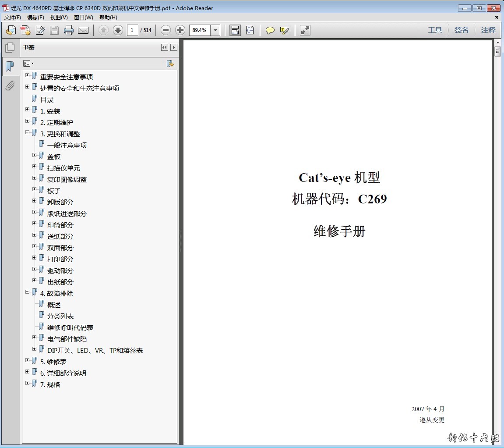Click the print icon in the toolbar
Viewport: 504px width, 448px height.
(69, 30)
